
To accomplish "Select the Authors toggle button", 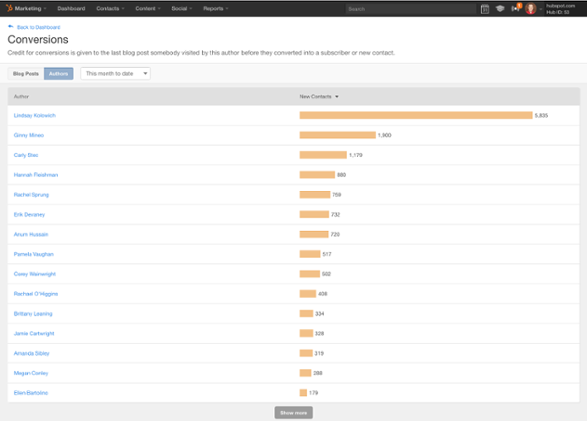I will pos(58,74).
